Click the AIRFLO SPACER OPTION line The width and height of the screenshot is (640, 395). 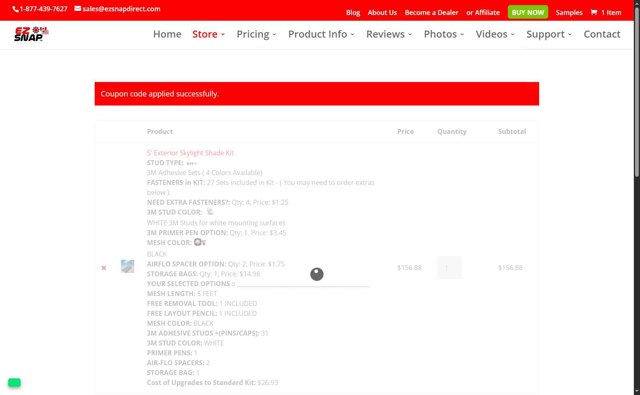tap(216, 264)
